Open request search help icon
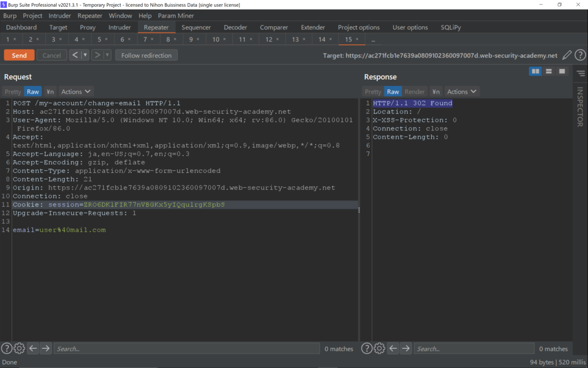Screen dimensions: 588x368 coord(6,348)
